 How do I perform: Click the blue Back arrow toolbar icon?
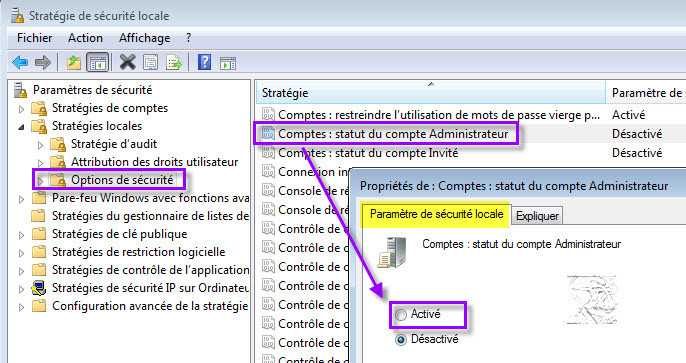point(20,63)
